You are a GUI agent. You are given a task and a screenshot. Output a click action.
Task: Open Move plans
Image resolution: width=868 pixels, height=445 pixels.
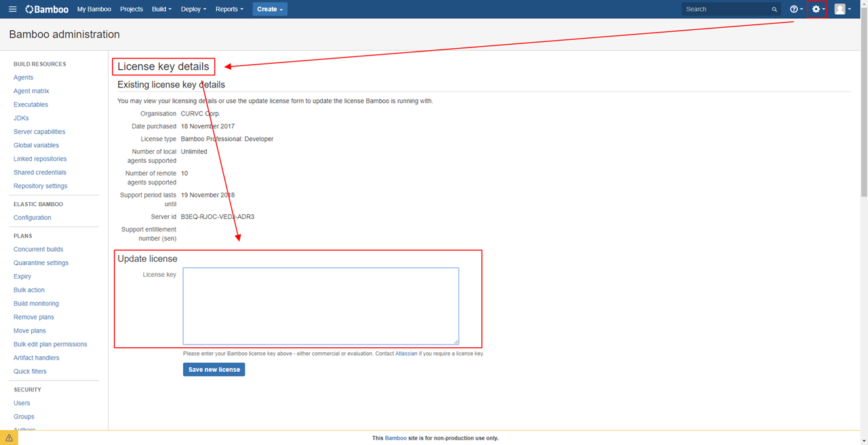(x=30, y=330)
